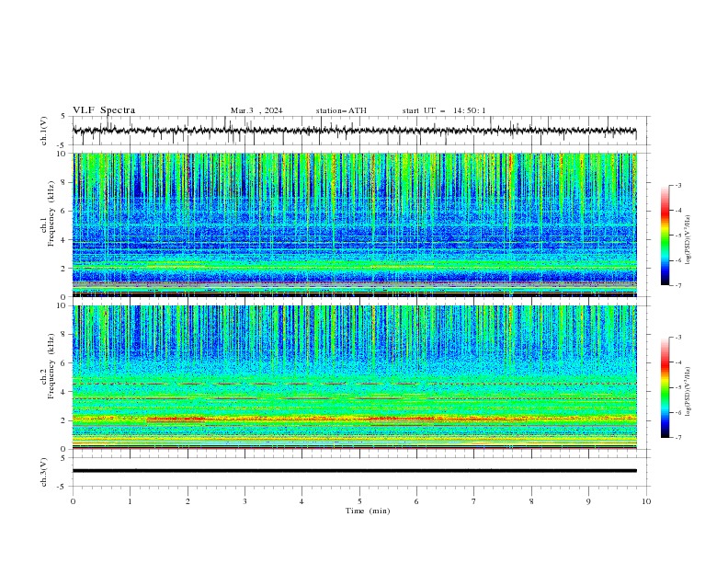Click the "10" tick label on the time axis
The width and height of the screenshot is (728, 563).
click(x=646, y=501)
